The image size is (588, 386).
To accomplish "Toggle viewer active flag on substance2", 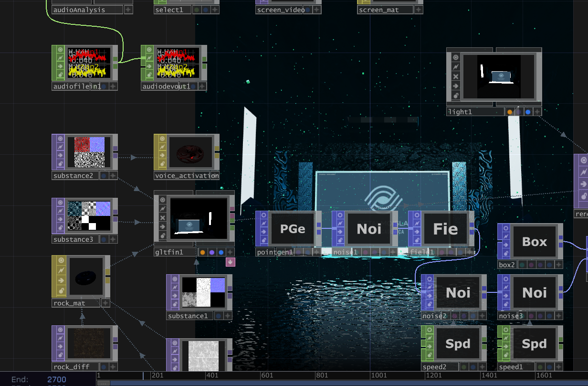I will tap(60, 138).
